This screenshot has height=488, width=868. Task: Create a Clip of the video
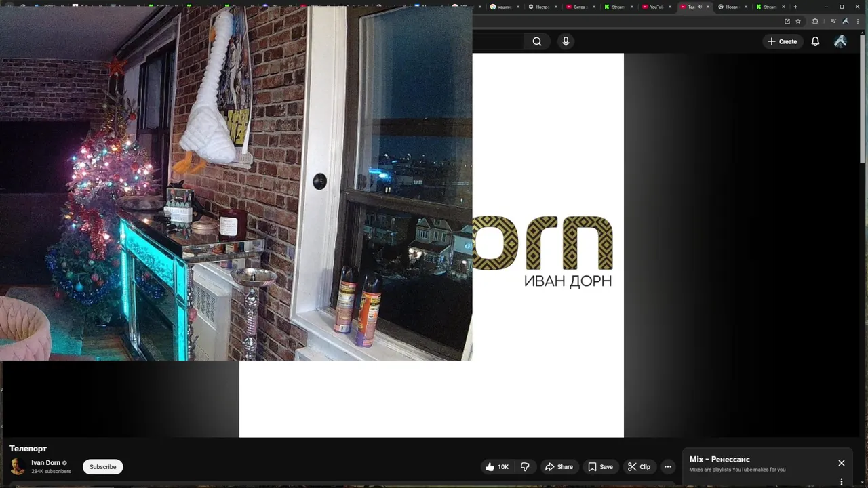pos(639,467)
